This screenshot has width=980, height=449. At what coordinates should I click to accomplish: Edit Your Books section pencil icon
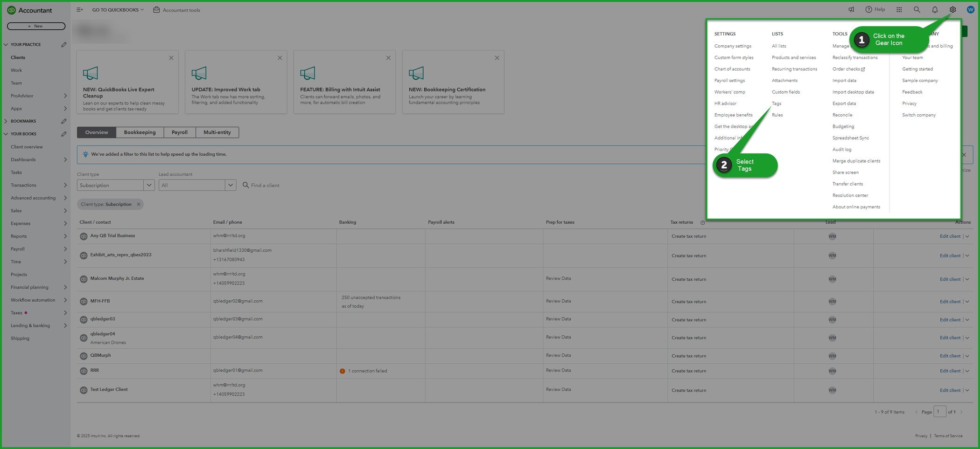(63, 134)
